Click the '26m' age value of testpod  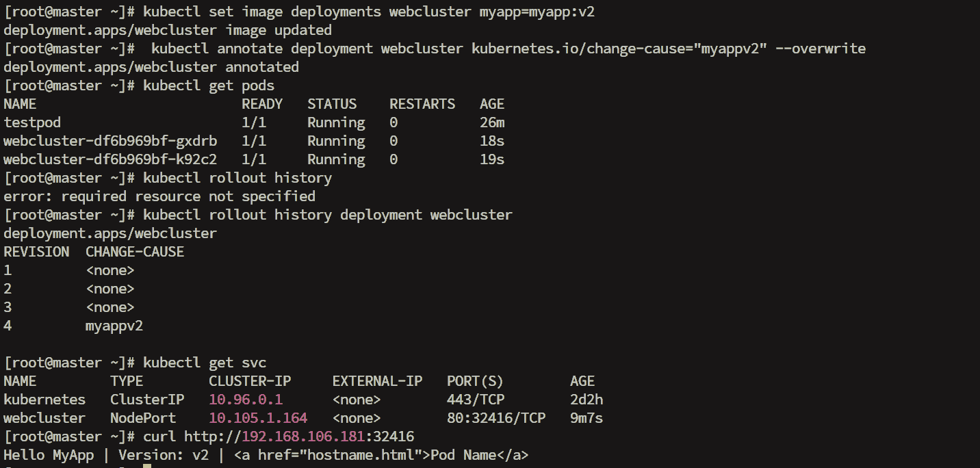pos(493,122)
